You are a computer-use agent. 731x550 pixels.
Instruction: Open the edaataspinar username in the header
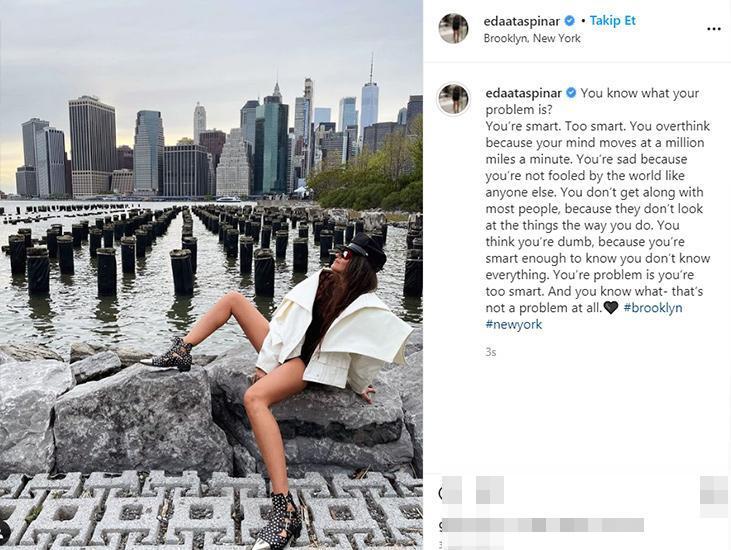pos(522,21)
